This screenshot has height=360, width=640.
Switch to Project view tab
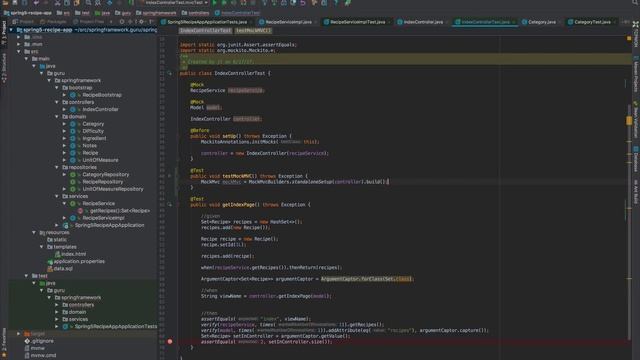[x=24, y=22]
